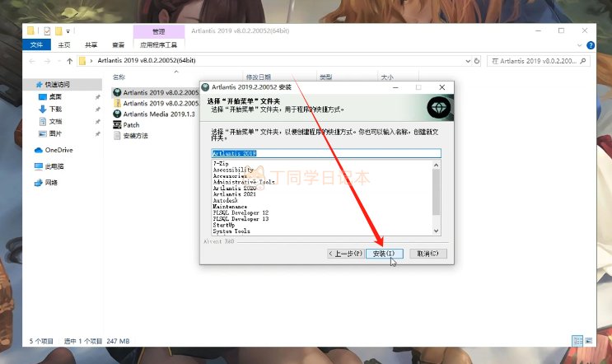Select Autodesk in the folder list

225,200
